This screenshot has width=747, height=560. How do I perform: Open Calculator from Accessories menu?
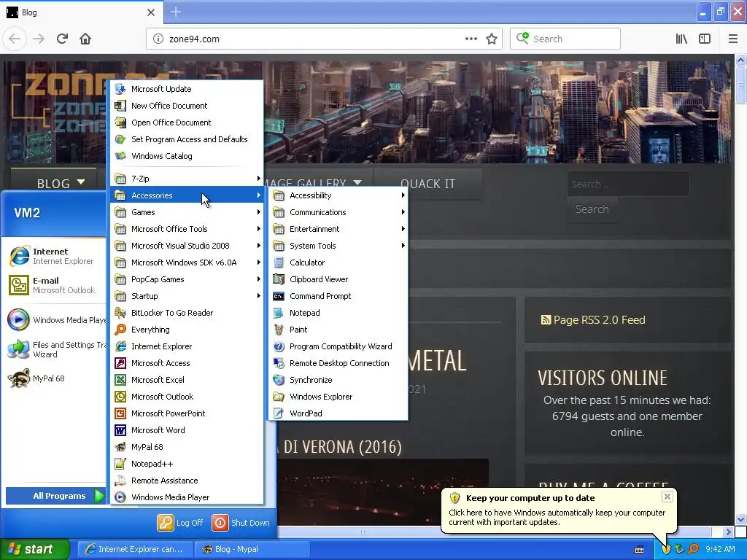(x=338, y=262)
